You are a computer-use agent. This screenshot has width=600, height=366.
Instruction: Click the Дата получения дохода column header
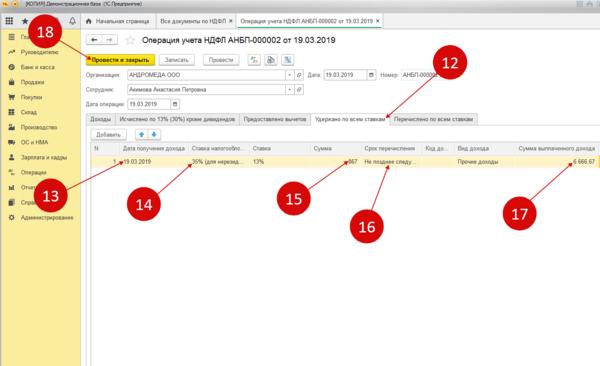click(x=154, y=149)
